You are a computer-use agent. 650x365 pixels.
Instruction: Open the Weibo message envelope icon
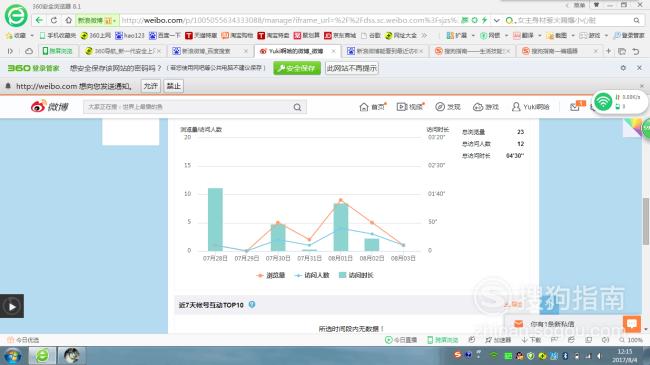[x=575, y=107]
